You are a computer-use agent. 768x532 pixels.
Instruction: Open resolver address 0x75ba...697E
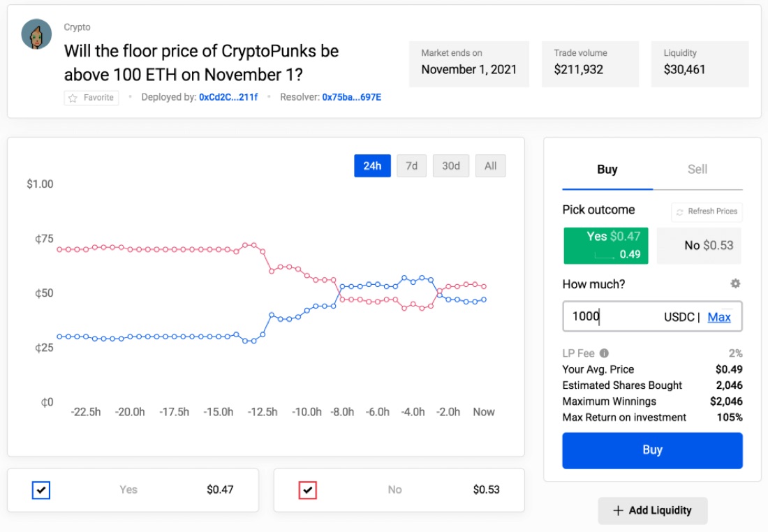tap(351, 97)
